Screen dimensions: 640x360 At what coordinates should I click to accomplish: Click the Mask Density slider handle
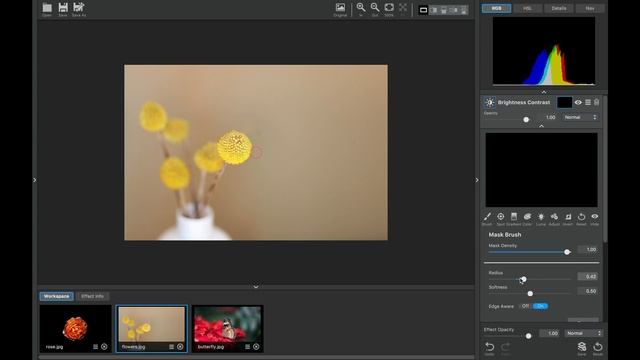pyautogui.click(x=567, y=252)
